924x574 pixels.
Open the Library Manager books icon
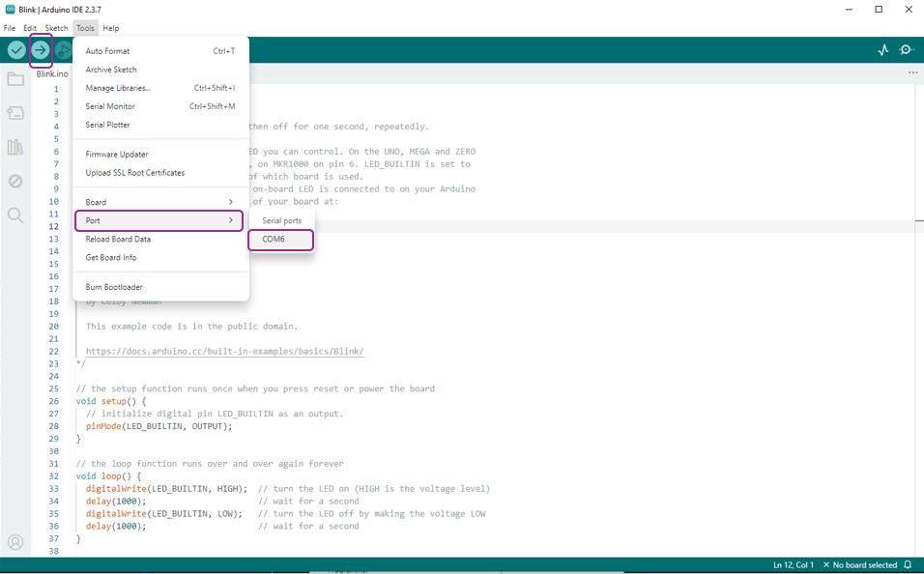click(x=15, y=147)
